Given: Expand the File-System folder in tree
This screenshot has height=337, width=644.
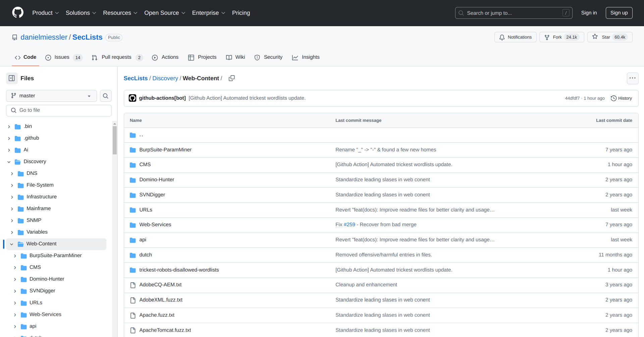Looking at the screenshot, I should [12, 185].
